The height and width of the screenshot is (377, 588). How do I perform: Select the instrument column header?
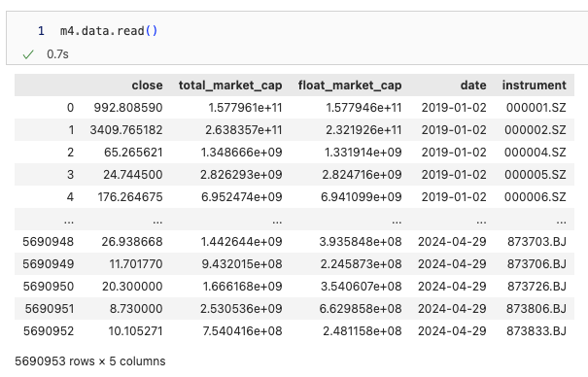534,86
